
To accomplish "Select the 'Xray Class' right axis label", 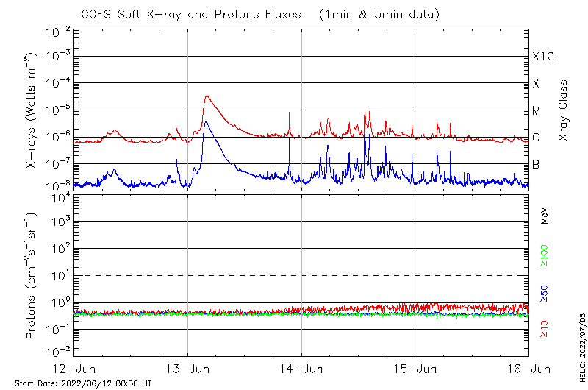I will 564,110.
